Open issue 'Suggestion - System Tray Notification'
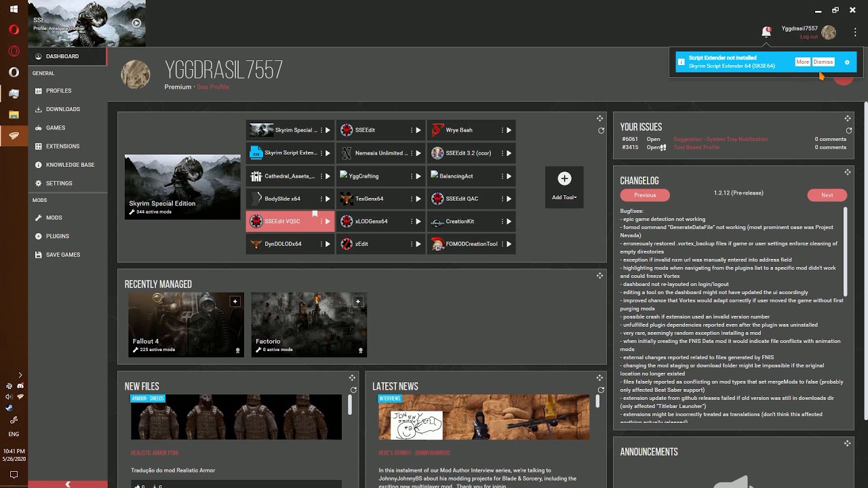The width and height of the screenshot is (868, 488). click(x=721, y=139)
